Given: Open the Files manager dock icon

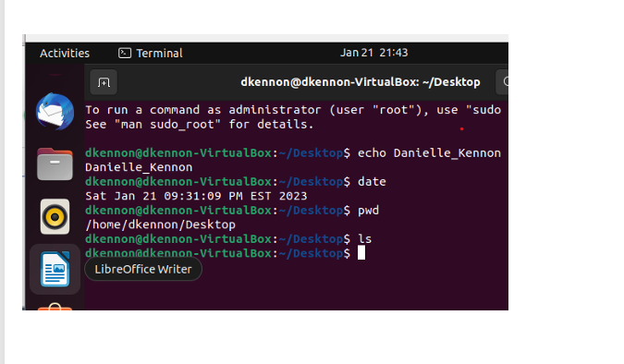Looking at the screenshot, I should (55, 164).
